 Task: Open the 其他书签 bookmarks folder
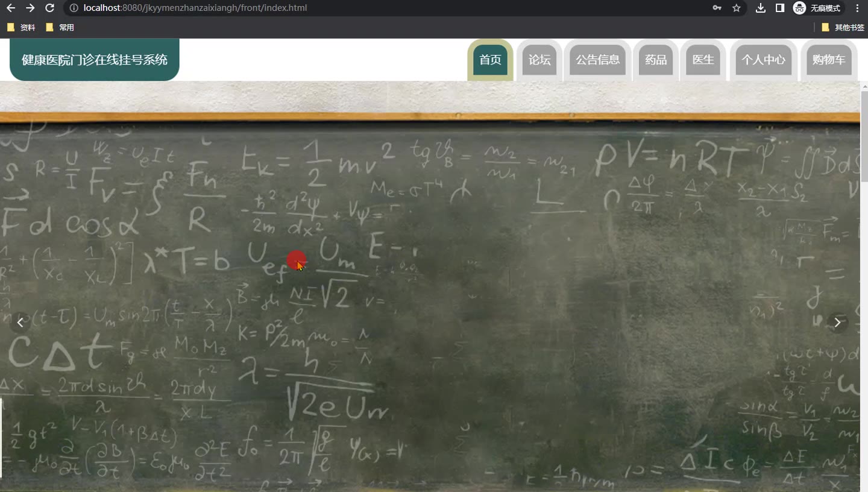click(843, 27)
